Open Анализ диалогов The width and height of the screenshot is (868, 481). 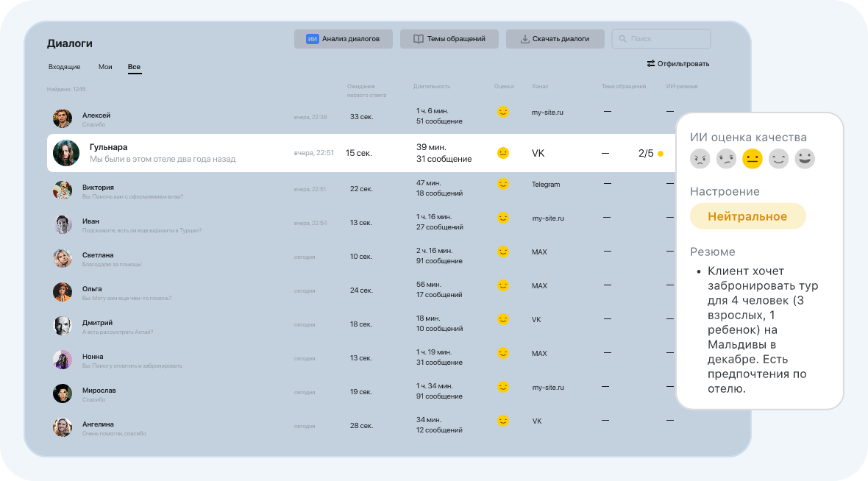[x=344, y=39]
